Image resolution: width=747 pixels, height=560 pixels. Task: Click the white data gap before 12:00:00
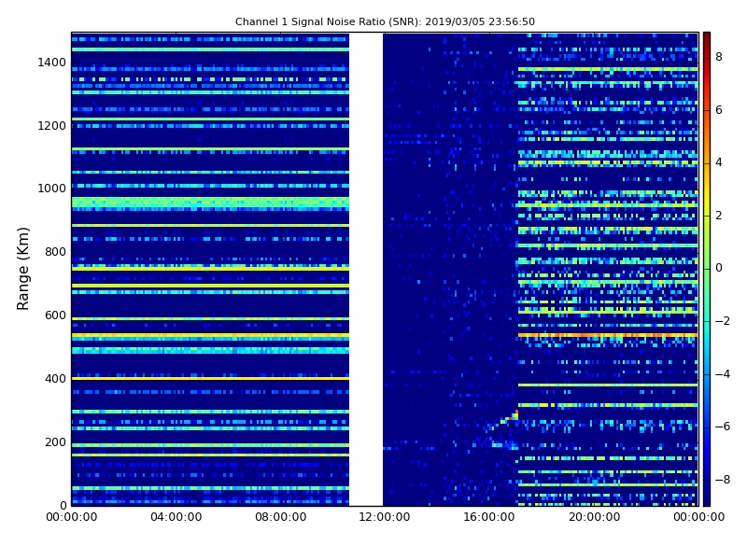pos(366,269)
